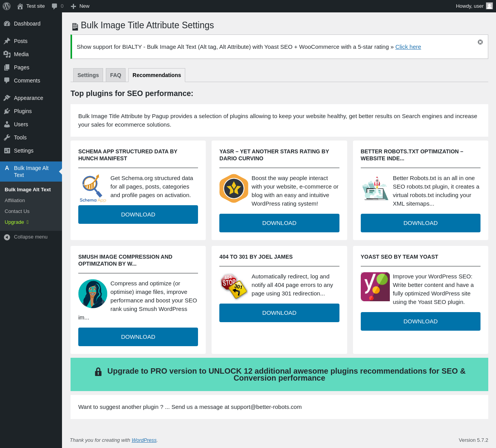The width and height of the screenshot is (496, 448).
Task: Click the Schema App logo
Action: point(93,189)
